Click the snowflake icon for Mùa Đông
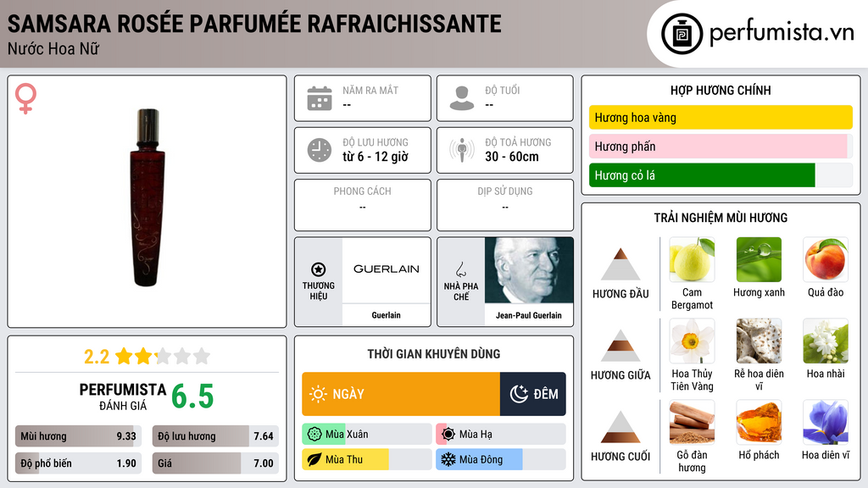Viewport: 868px width, 488px height. (x=448, y=459)
